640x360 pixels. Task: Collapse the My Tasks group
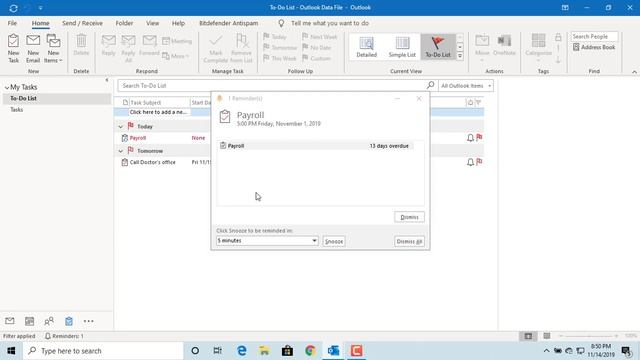tap(7, 87)
